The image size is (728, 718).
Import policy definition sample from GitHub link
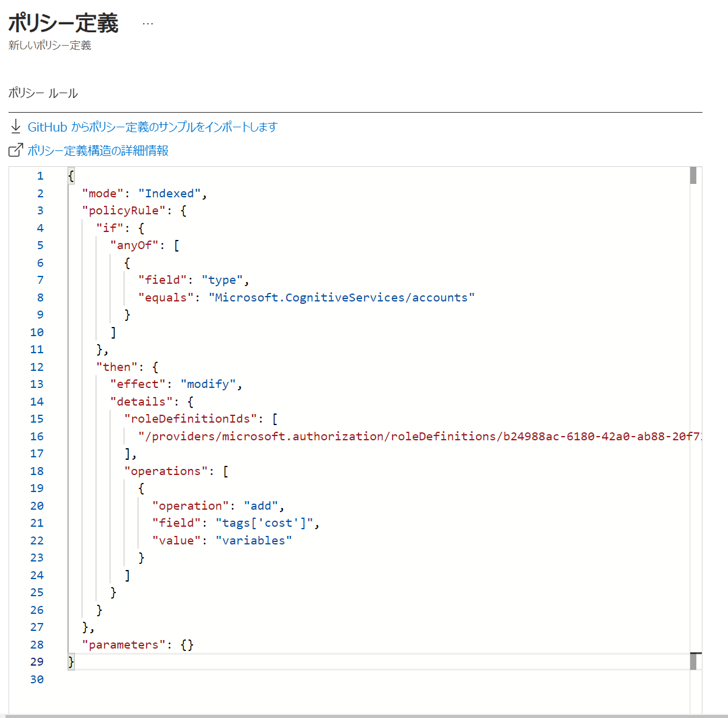[x=152, y=127]
